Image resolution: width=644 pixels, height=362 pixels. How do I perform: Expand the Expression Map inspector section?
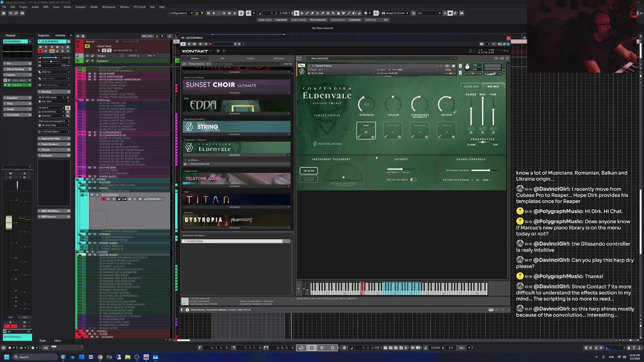(54, 138)
